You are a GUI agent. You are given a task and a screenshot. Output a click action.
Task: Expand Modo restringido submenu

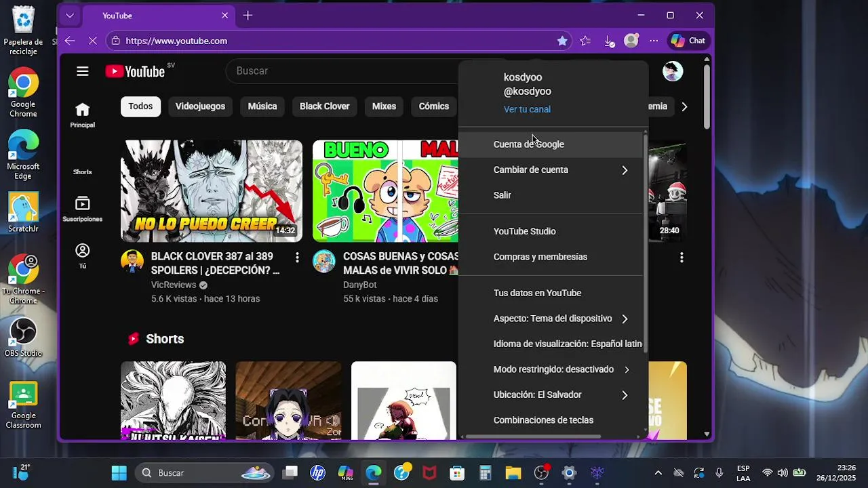click(x=627, y=369)
